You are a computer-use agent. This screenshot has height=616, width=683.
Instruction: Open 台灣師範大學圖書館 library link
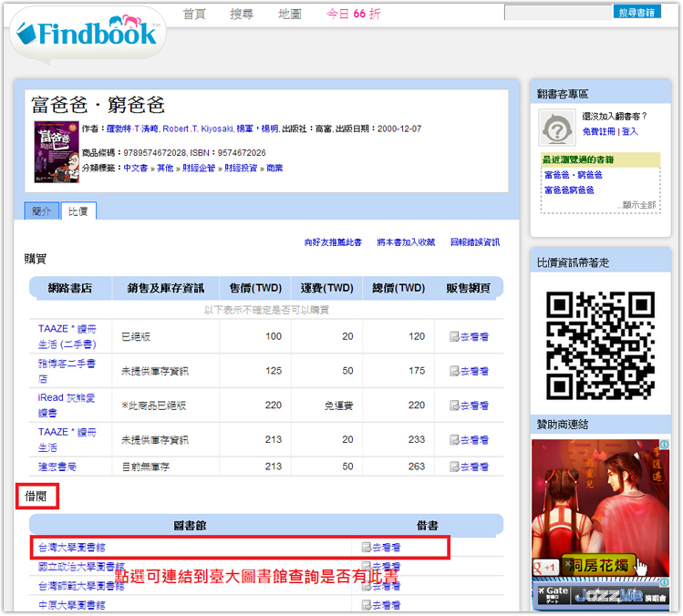[x=81, y=586]
